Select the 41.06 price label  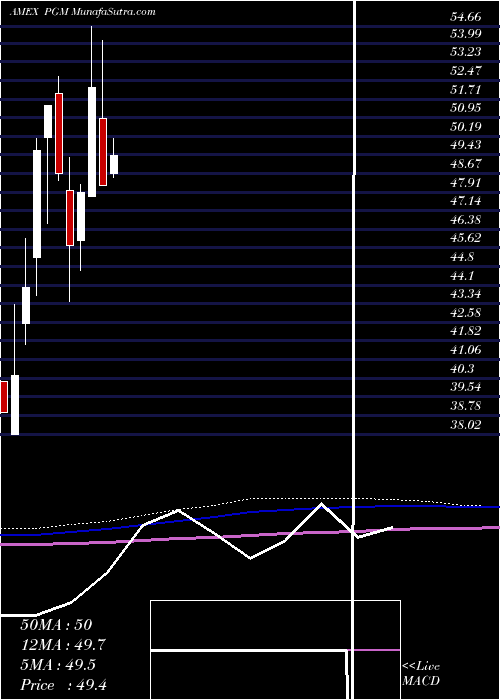pyautogui.click(x=466, y=350)
